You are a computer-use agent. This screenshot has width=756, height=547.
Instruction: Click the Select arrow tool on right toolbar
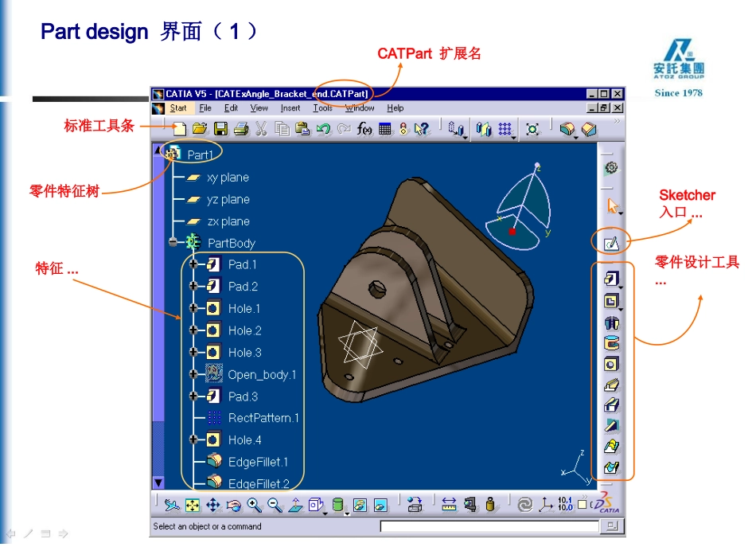click(x=612, y=205)
